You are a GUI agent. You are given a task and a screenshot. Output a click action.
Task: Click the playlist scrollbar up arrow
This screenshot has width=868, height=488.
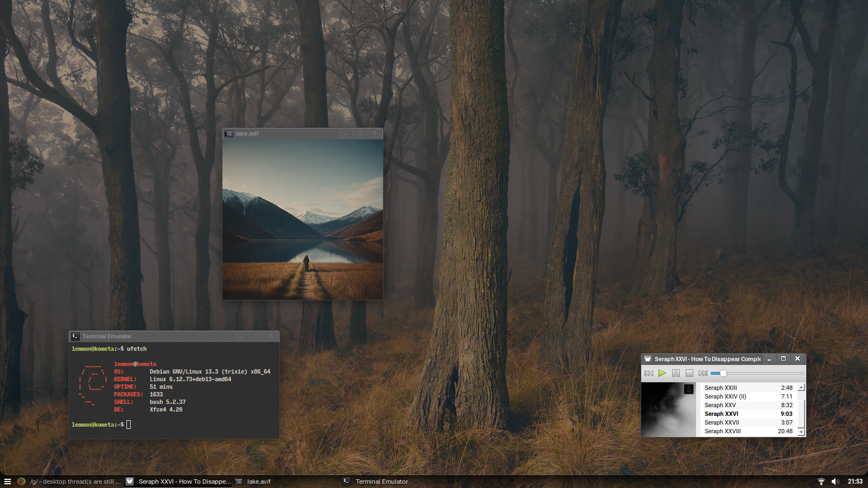click(801, 387)
